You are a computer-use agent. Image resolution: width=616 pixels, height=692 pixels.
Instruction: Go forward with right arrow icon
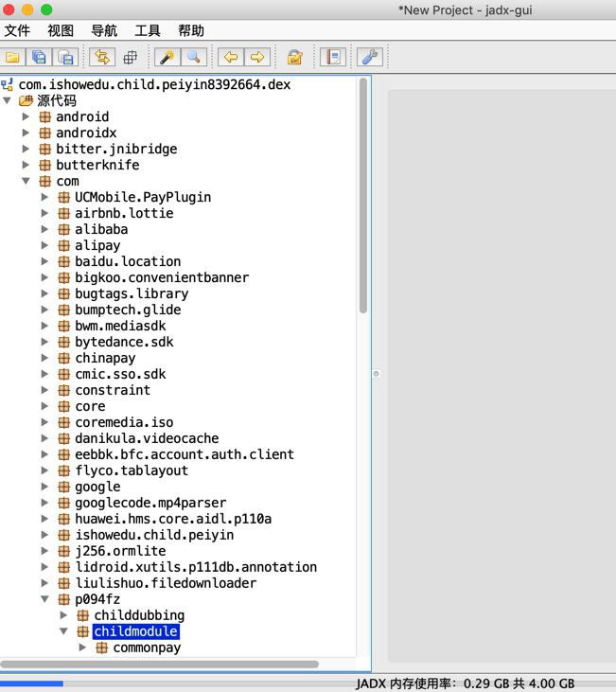pyautogui.click(x=257, y=57)
